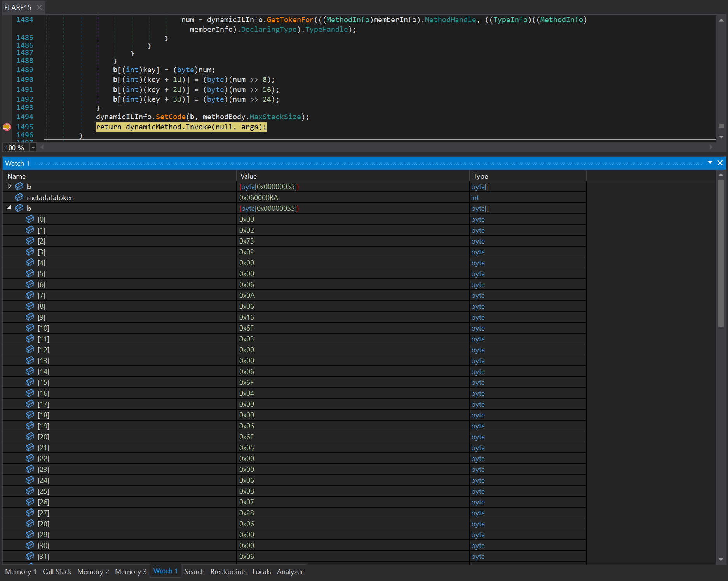
Task: Open the Watch 1 window options dropdown
Action: [x=710, y=163]
